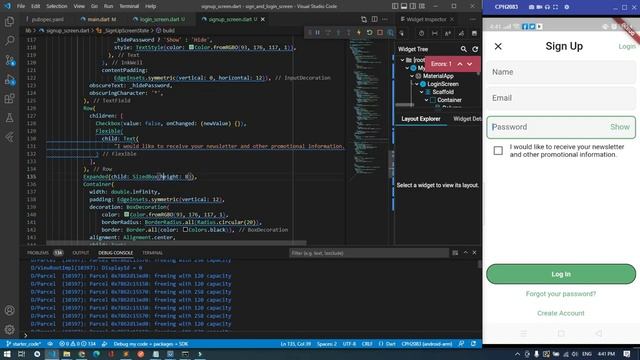Click Colors.black swatch on line 142

click(185, 230)
